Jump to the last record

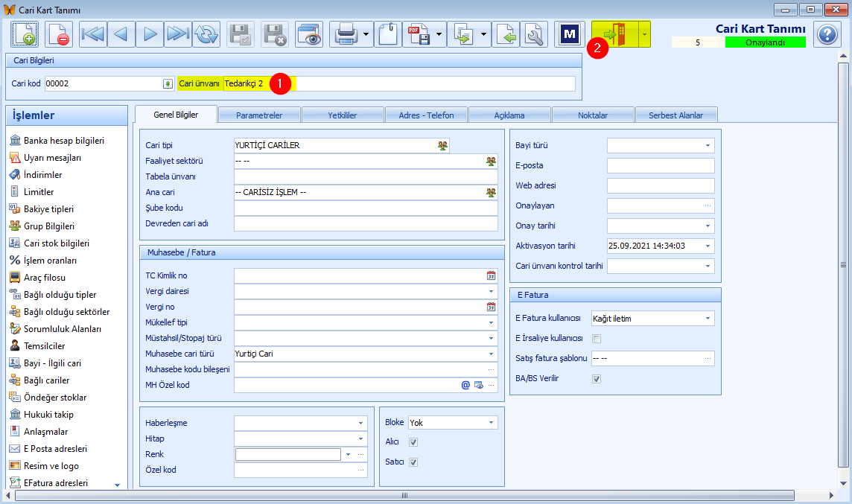(x=178, y=34)
